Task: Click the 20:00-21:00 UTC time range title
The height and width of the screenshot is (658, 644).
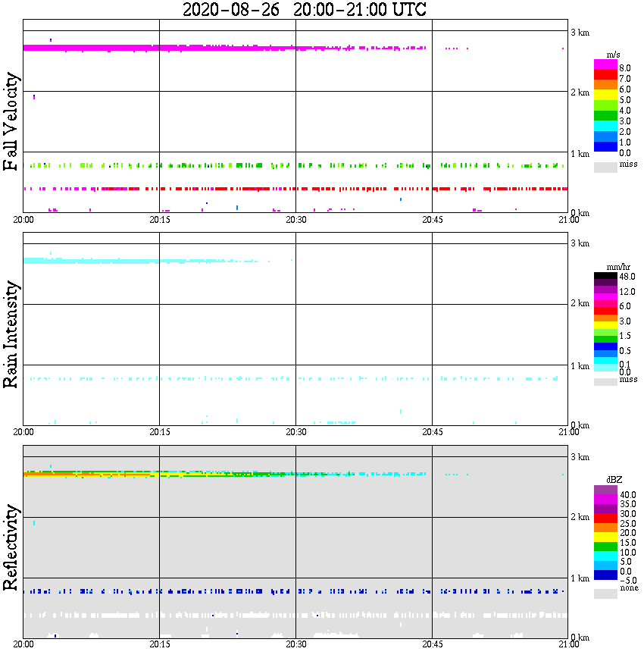Action: pos(360,10)
